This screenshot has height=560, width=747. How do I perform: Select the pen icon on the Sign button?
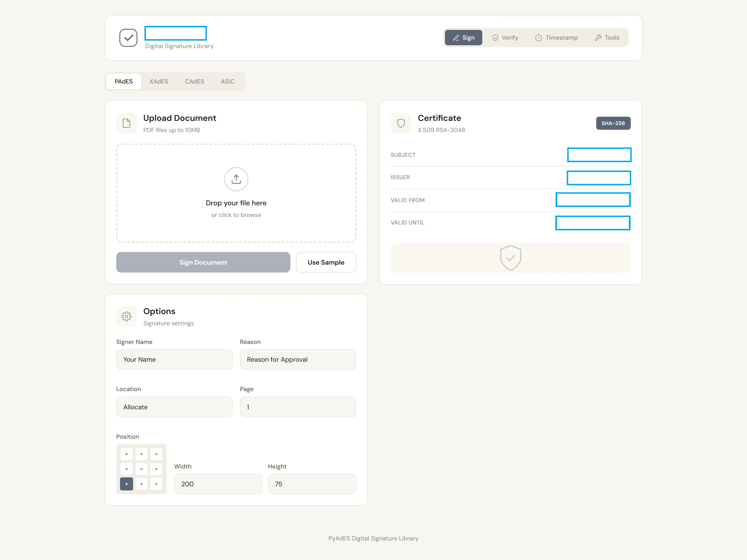pyautogui.click(x=456, y=38)
